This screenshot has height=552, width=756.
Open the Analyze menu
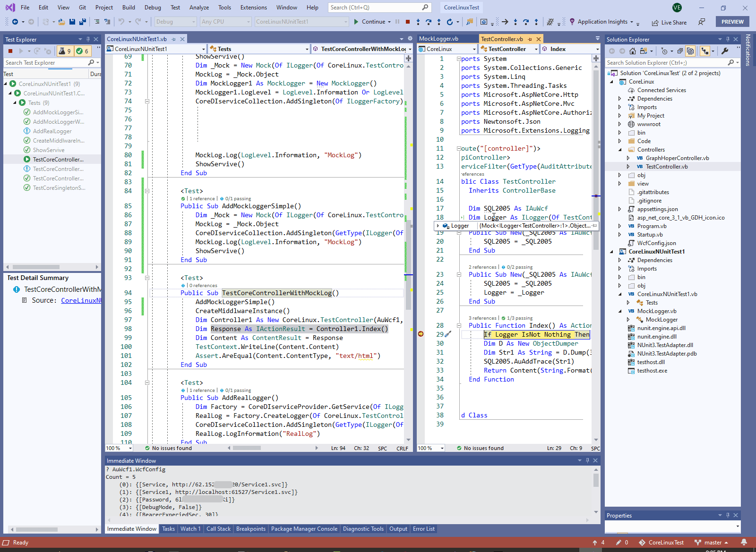click(199, 8)
